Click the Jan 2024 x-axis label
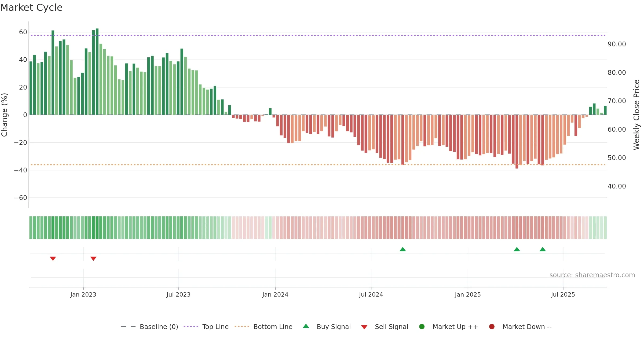The height and width of the screenshot is (362, 644). point(275,294)
